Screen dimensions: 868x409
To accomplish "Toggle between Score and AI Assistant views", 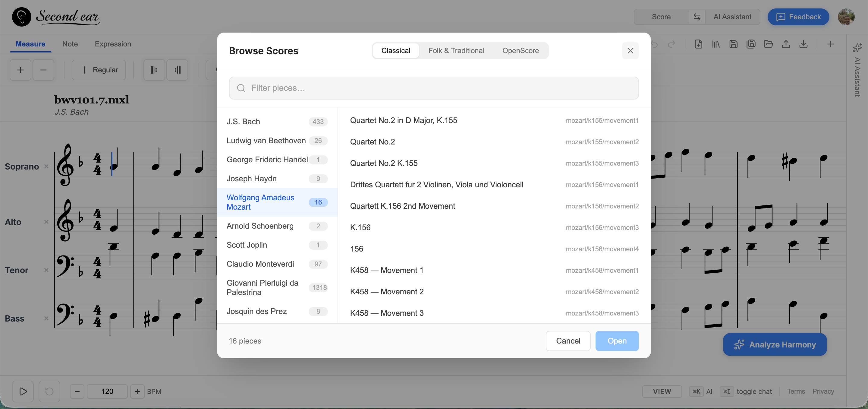I will tap(697, 17).
